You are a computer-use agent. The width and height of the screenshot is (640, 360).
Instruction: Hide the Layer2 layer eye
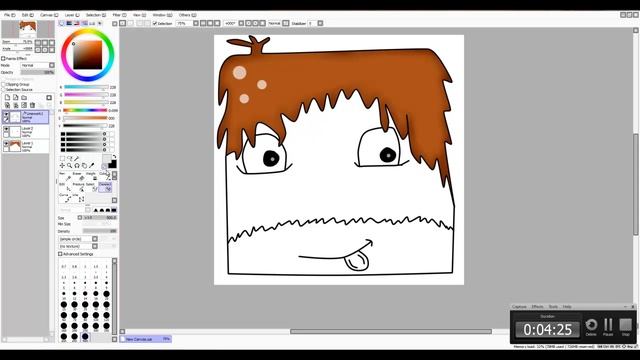coord(6,129)
